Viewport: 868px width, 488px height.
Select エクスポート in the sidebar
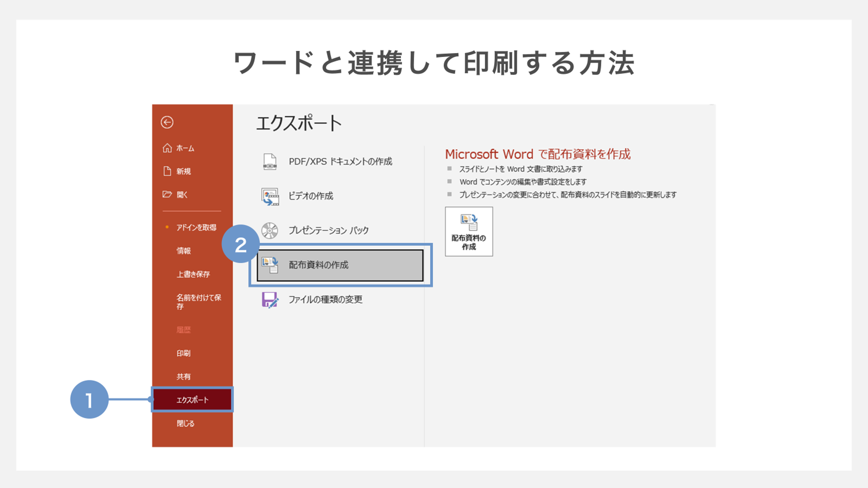(192, 400)
